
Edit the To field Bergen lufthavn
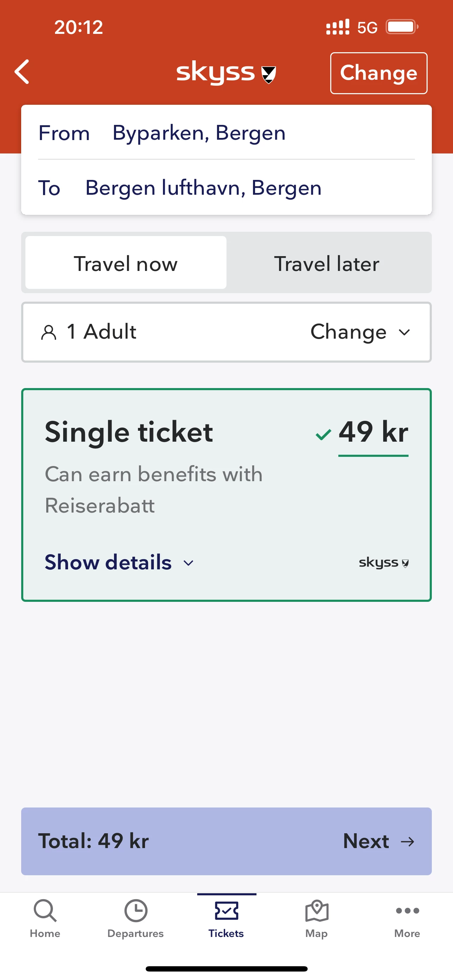coord(203,188)
